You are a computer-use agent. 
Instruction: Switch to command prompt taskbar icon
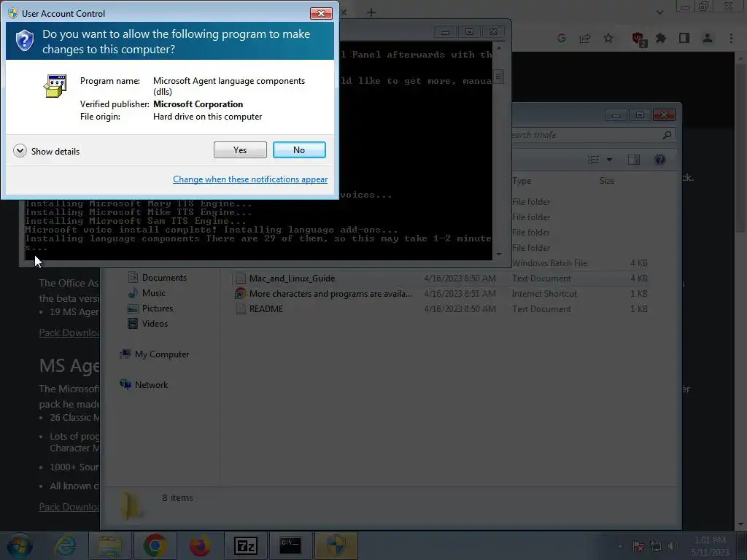pyautogui.click(x=290, y=545)
